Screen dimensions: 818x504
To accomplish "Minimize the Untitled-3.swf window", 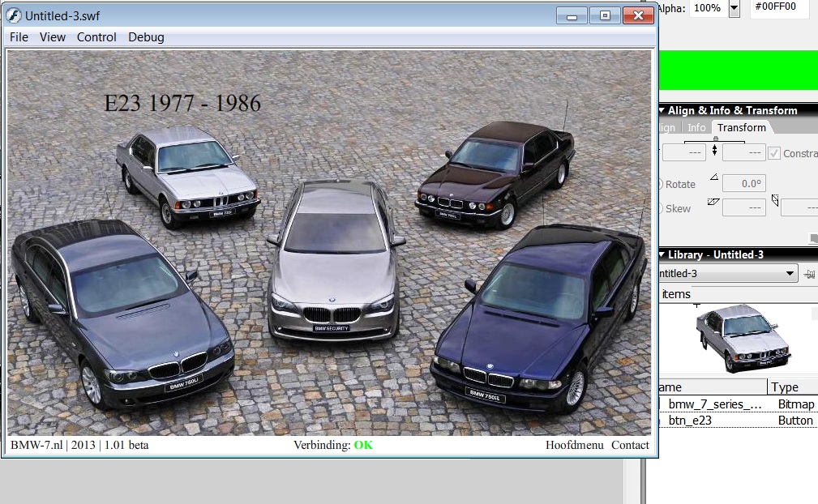I will pyautogui.click(x=572, y=15).
